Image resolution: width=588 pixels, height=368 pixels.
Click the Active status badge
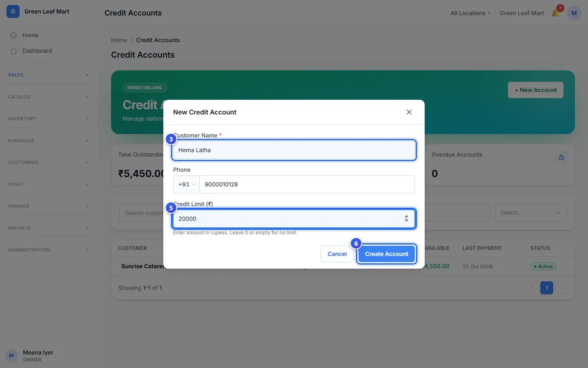click(x=543, y=267)
